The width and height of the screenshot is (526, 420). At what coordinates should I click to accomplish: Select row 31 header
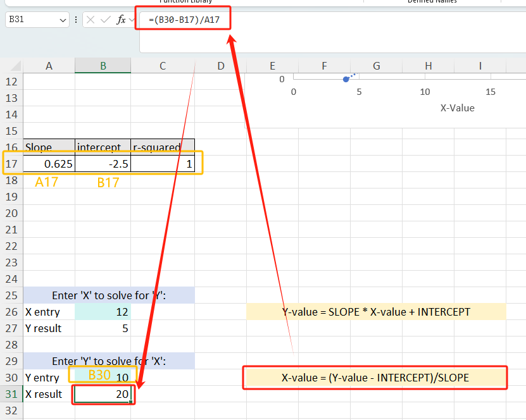pyautogui.click(x=11, y=394)
